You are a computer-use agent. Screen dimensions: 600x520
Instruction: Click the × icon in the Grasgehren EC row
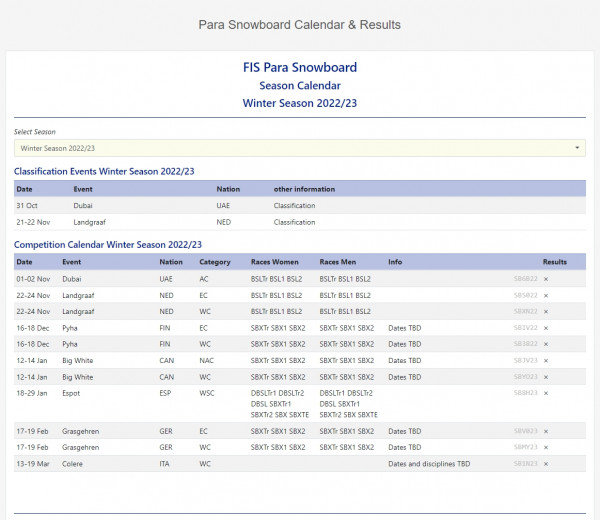tap(546, 432)
